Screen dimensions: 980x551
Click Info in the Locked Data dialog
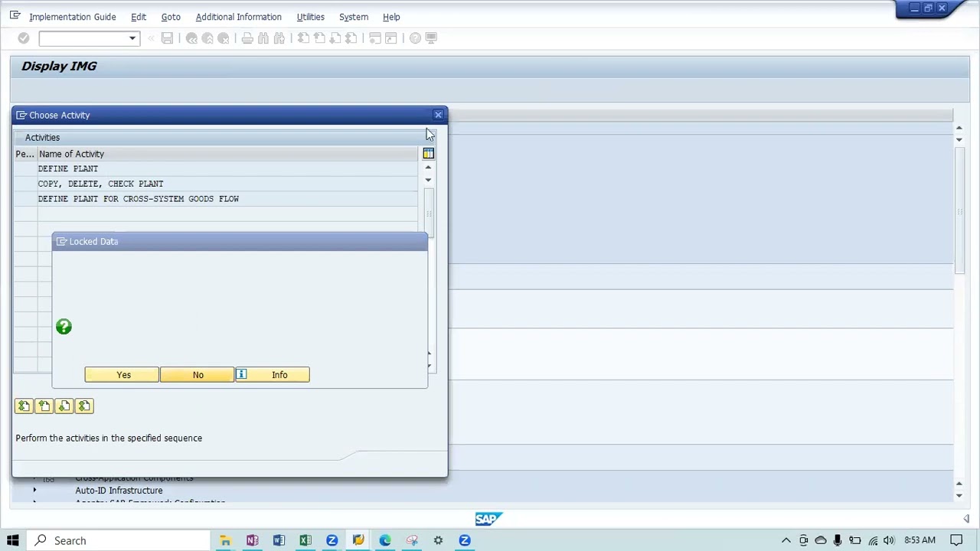tap(273, 375)
